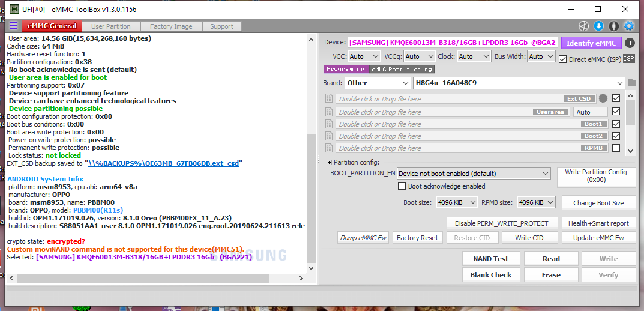The image size is (644, 311).
Task: Click the file list scrollbar up arrow
Action: (x=631, y=95)
